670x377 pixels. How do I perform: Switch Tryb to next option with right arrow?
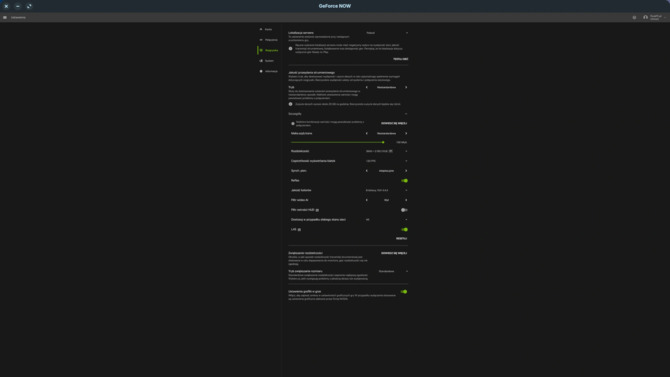tap(406, 87)
